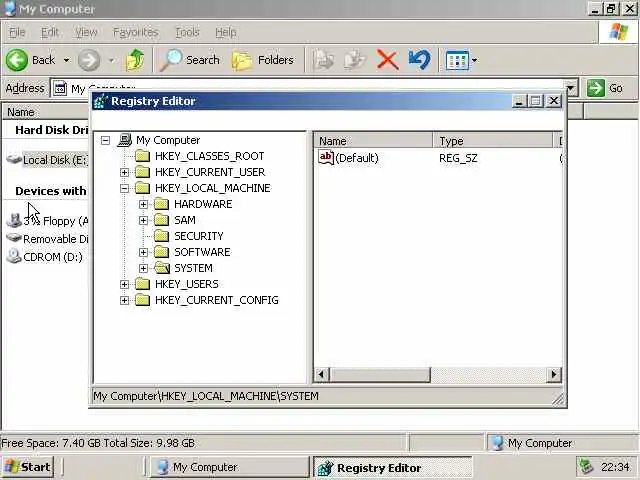
Task: Select the HKEY_CURRENT_USER folder icon
Action: point(142,172)
